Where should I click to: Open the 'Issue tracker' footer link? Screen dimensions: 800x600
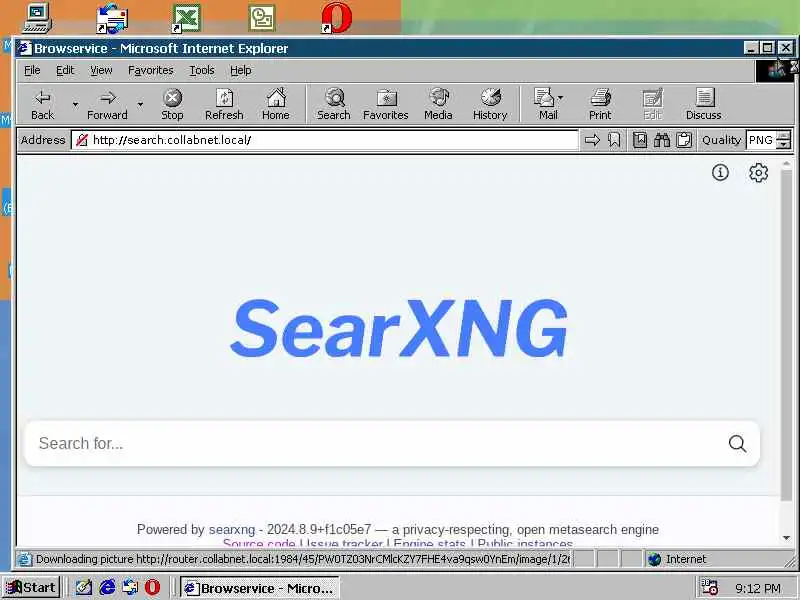click(x=345, y=543)
